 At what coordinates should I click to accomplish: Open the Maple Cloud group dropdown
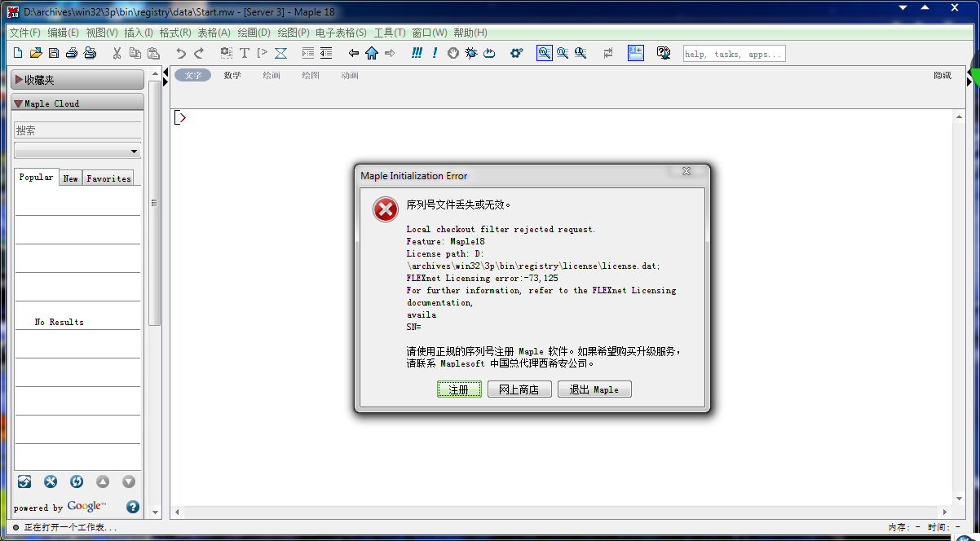pos(77,152)
